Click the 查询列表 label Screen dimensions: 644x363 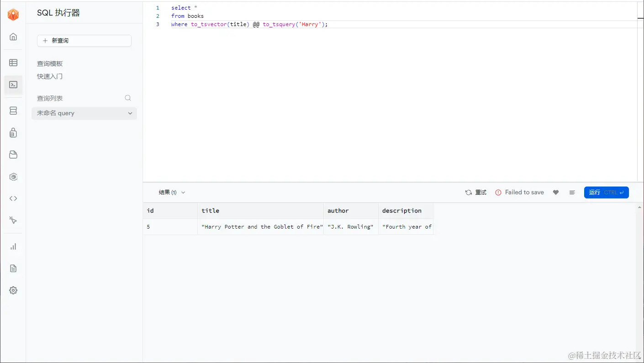coord(50,98)
